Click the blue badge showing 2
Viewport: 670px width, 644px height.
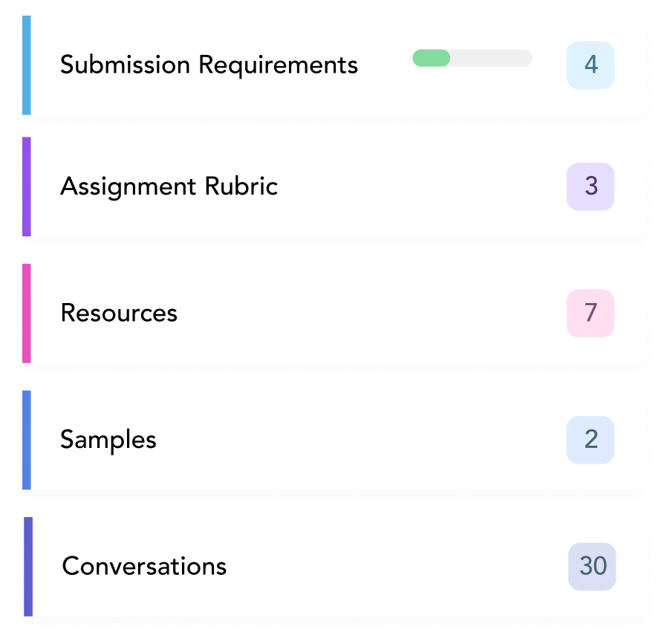tap(591, 440)
